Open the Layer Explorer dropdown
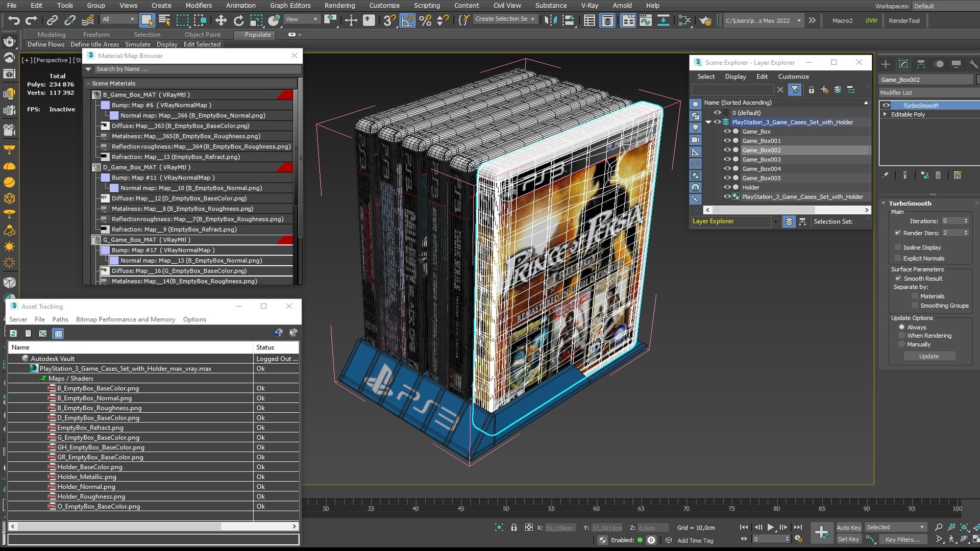The width and height of the screenshot is (980, 551). coord(775,221)
